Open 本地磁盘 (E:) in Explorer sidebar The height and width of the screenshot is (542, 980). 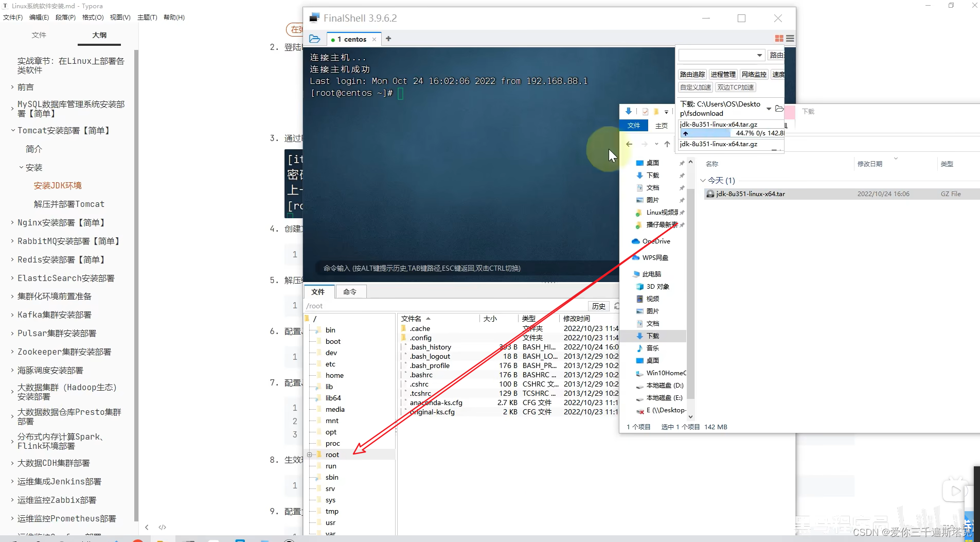click(x=660, y=398)
